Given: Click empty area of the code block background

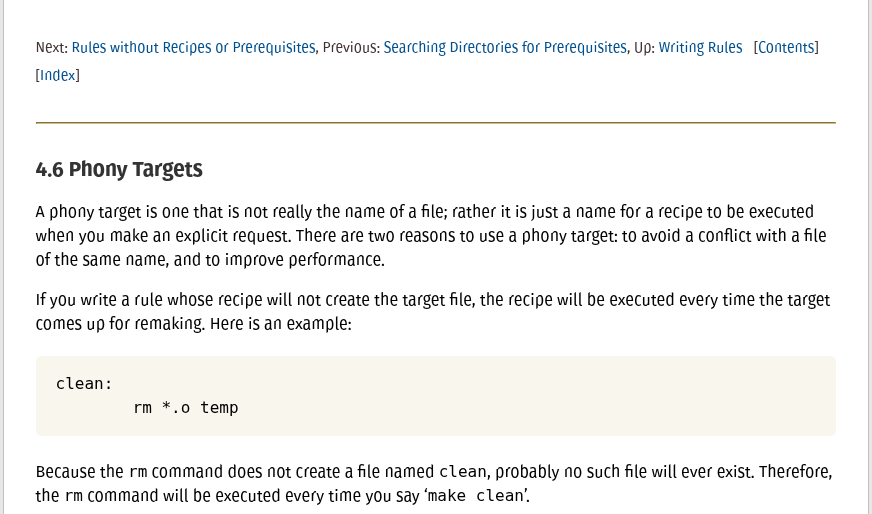Looking at the screenshot, I should (556, 396).
